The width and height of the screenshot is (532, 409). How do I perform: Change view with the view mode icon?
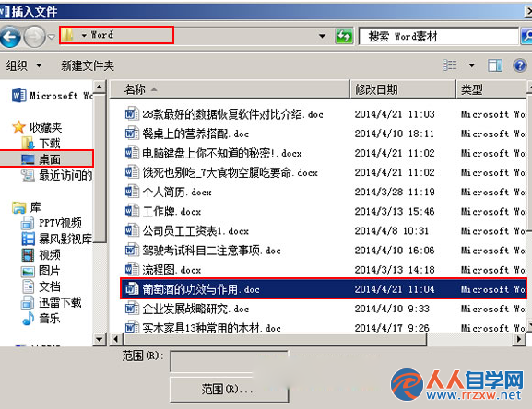pos(450,65)
